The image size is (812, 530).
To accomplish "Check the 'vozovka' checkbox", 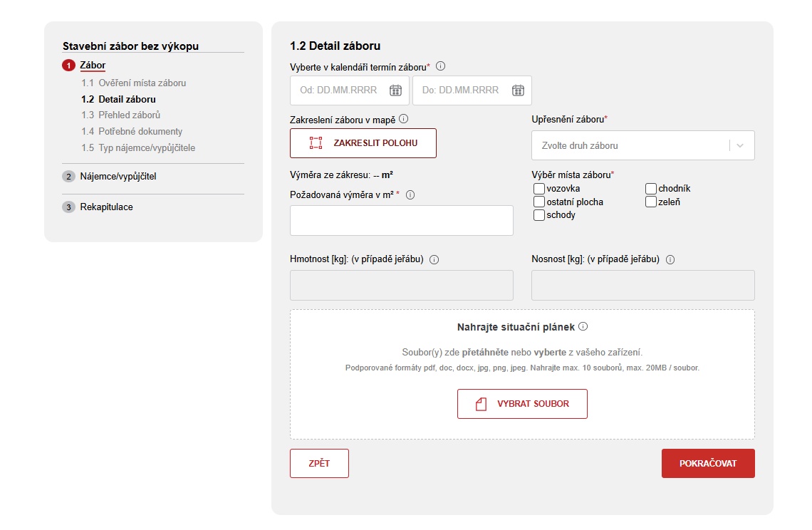I will tap(539, 189).
